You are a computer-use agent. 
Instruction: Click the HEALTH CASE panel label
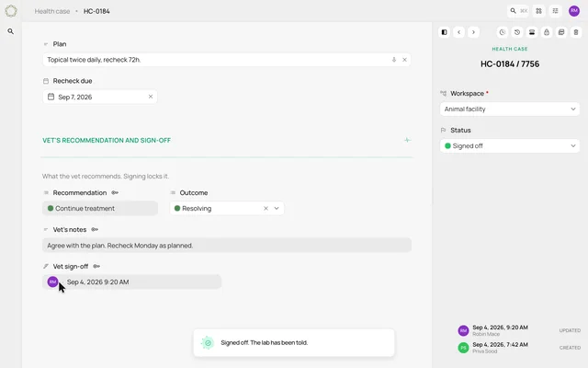(510, 49)
